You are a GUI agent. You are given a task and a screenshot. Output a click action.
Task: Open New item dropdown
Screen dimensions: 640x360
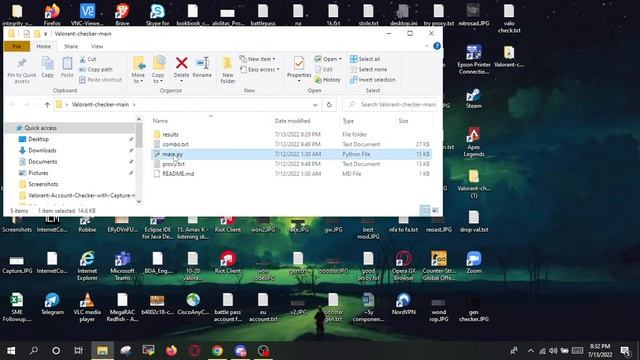pos(257,59)
